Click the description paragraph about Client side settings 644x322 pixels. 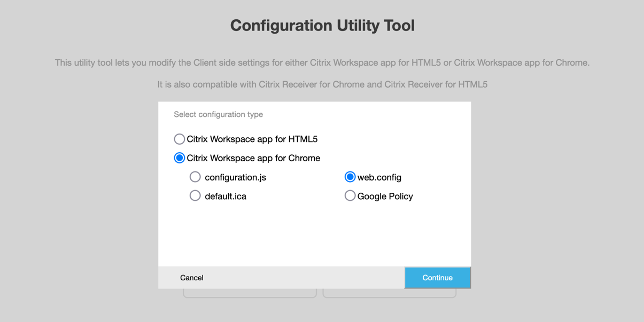click(x=322, y=63)
